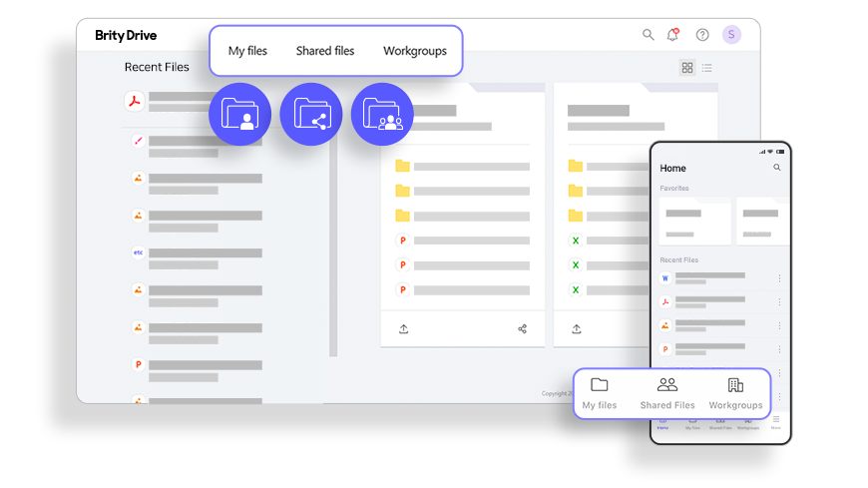Tap 'Workgroups' in mobile bottom bar
868x488 pixels.
(735, 393)
